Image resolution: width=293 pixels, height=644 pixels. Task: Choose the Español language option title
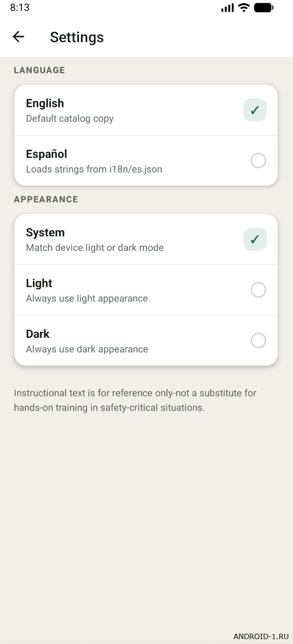click(x=46, y=154)
